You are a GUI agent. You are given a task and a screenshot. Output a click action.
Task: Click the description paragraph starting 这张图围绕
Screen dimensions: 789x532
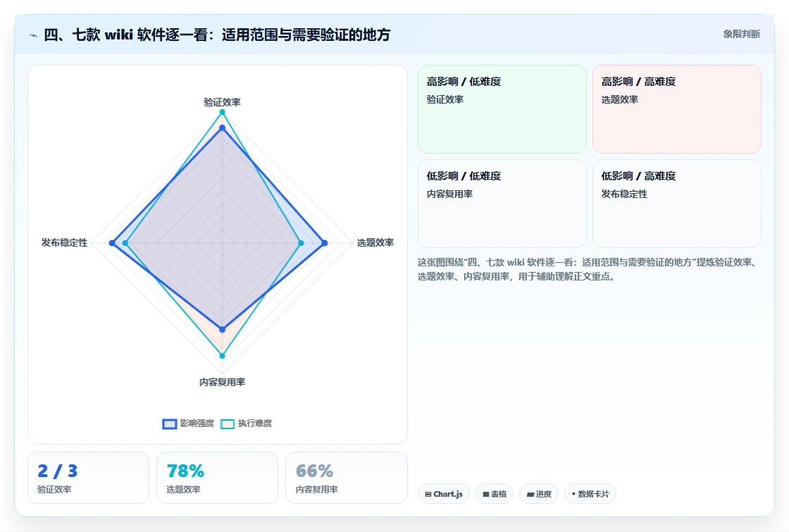click(588, 269)
